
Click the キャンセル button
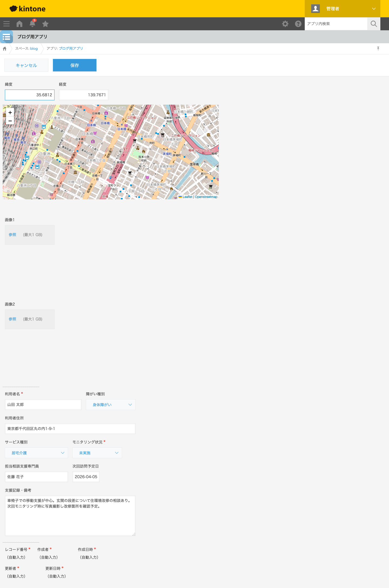tap(26, 65)
